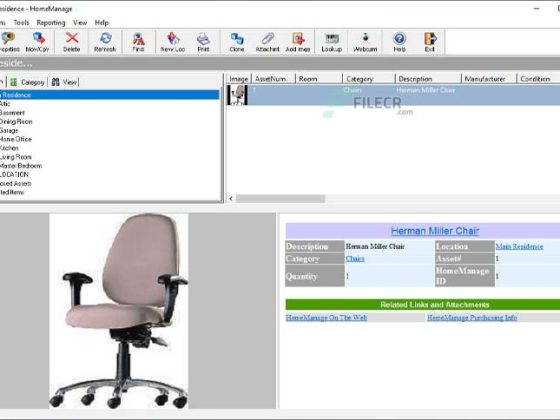Open the Lookup tool
Viewport: 560px width, 420px height.
(332, 42)
